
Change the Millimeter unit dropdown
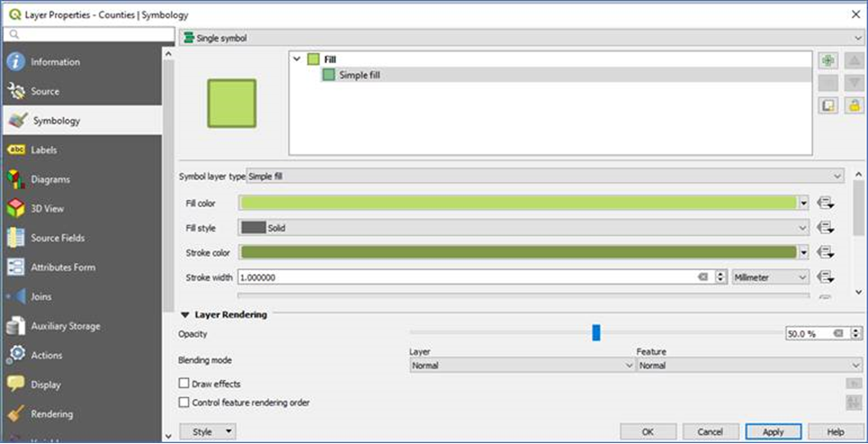[x=771, y=276]
